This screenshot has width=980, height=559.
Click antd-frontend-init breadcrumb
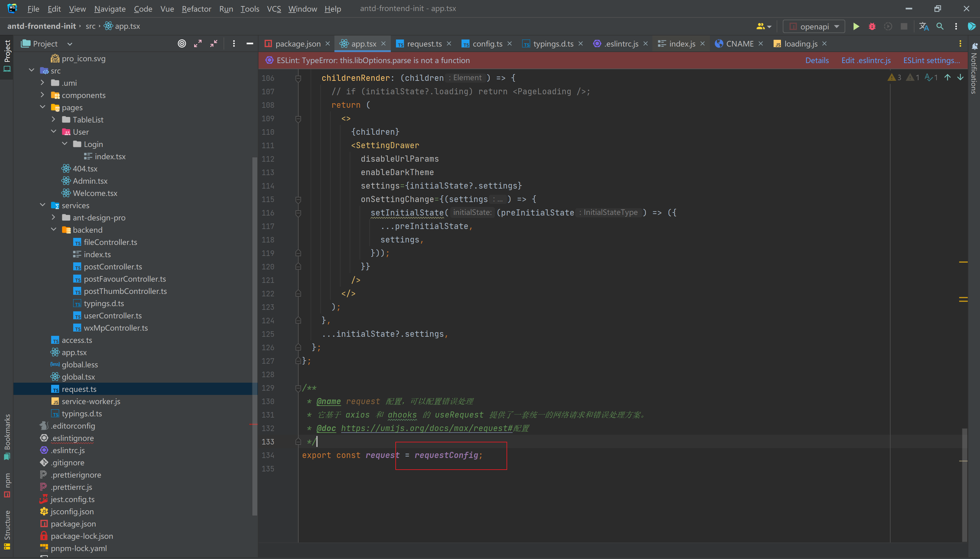point(41,26)
